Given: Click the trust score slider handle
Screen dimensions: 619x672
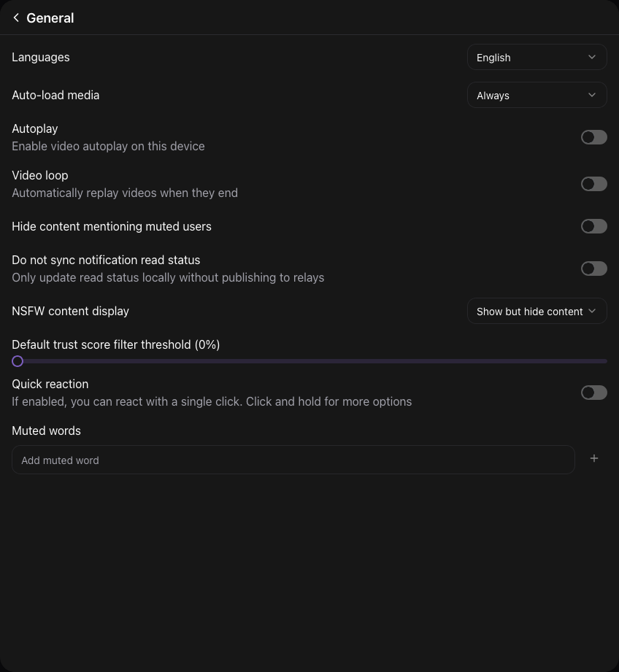Looking at the screenshot, I should pos(18,361).
